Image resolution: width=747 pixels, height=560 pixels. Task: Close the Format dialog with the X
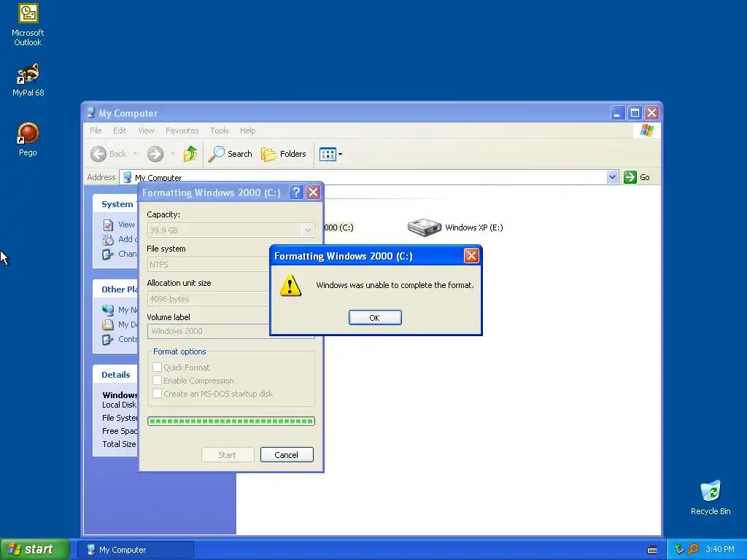(x=313, y=192)
